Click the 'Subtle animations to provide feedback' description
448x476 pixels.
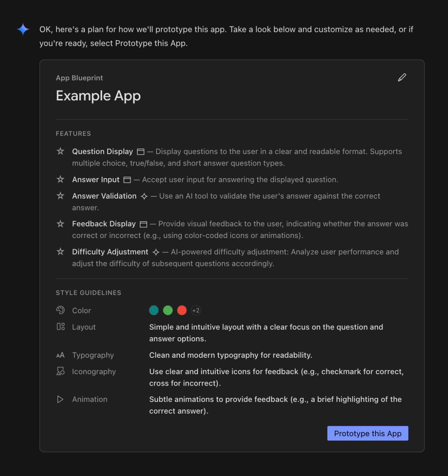[x=275, y=405]
